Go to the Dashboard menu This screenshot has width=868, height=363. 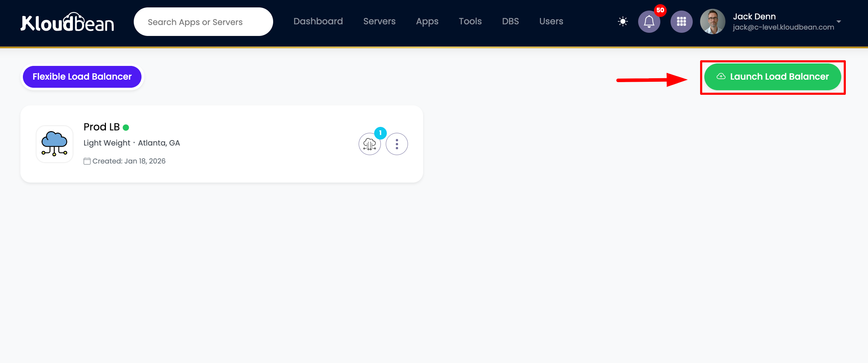click(318, 21)
